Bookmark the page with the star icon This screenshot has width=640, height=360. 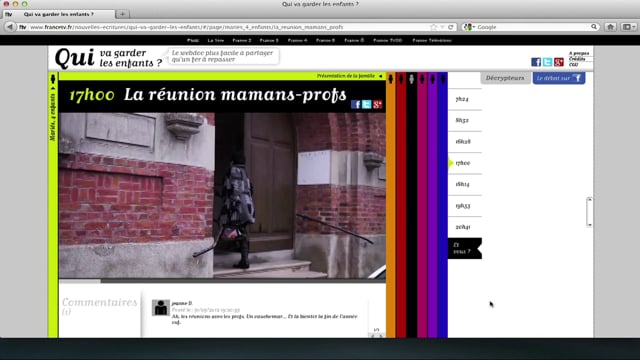click(433, 27)
